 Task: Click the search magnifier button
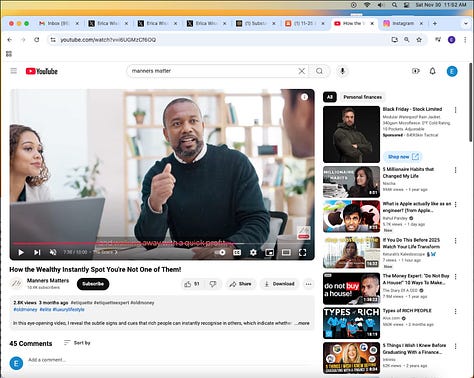click(x=319, y=71)
